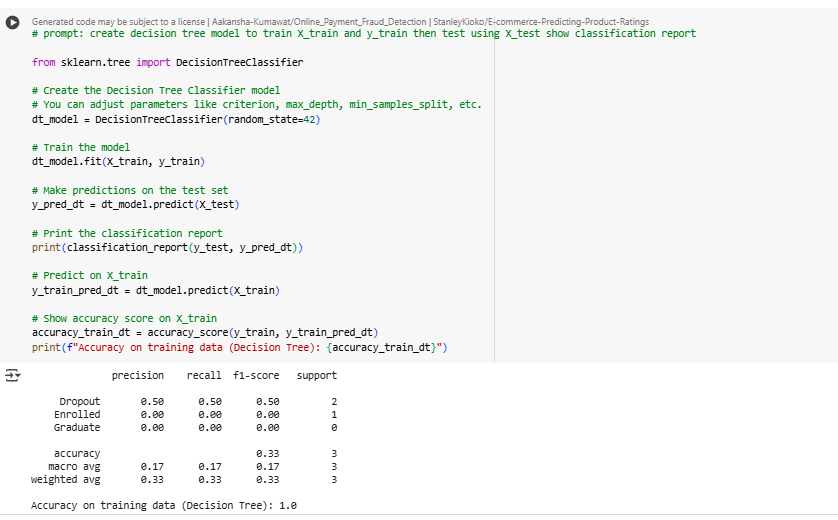Viewport: 838px width, 520px height.
Task: Click the print(classification_report(...)) line
Action: (167, 247)
